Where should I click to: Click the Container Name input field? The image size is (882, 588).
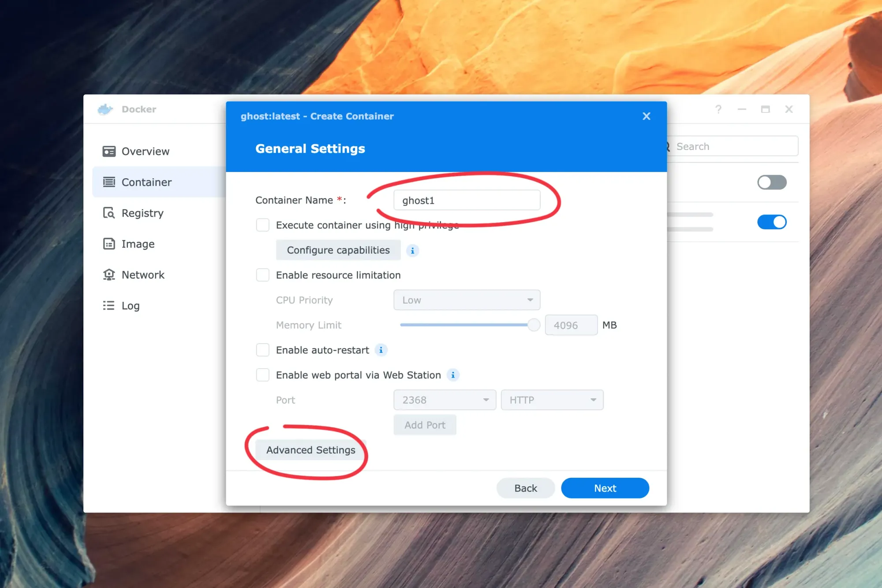click(467, 200)
